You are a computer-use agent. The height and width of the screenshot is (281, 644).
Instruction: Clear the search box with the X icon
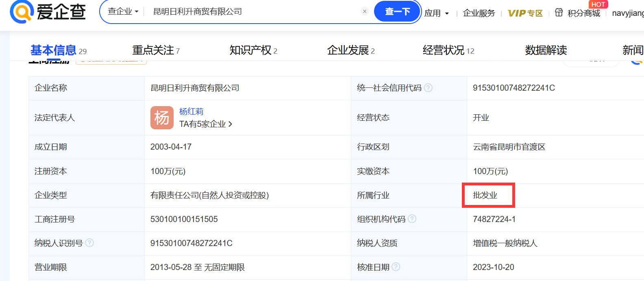(365, 11)
